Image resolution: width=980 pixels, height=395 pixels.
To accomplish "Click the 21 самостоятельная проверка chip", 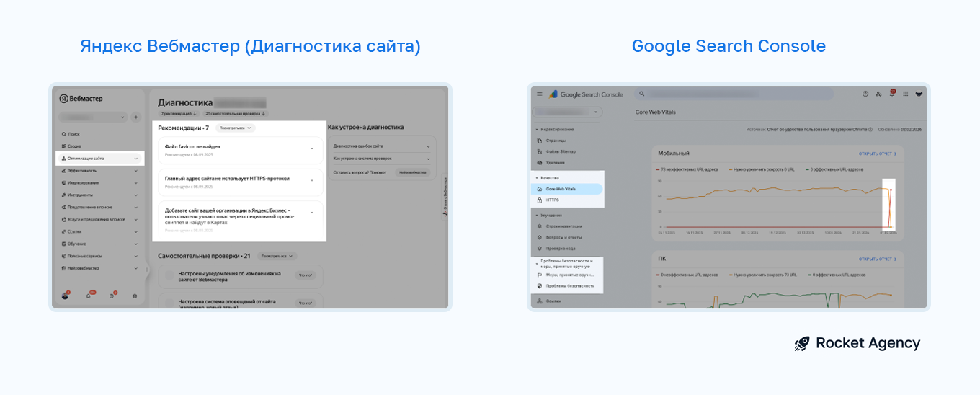I will coord(235,113).
